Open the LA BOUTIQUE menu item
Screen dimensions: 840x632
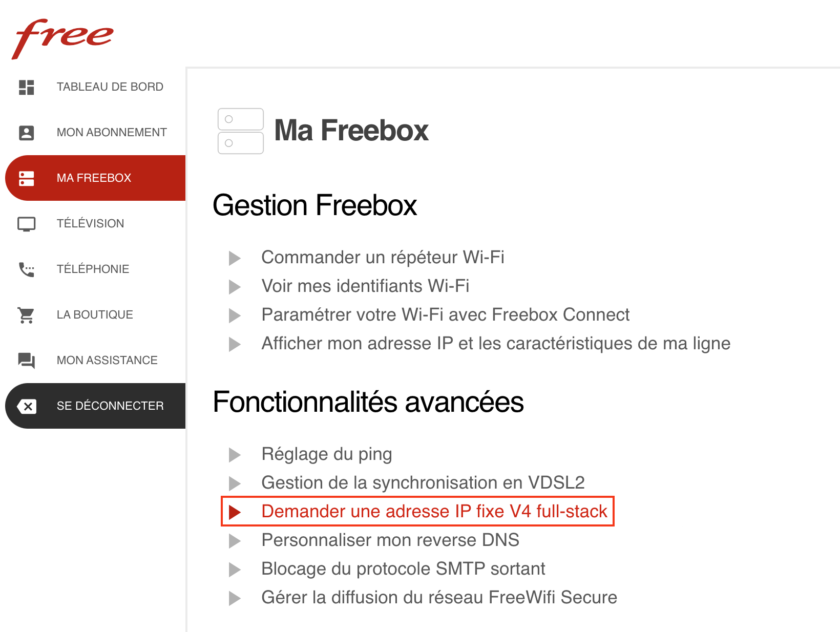pos(95,315)
